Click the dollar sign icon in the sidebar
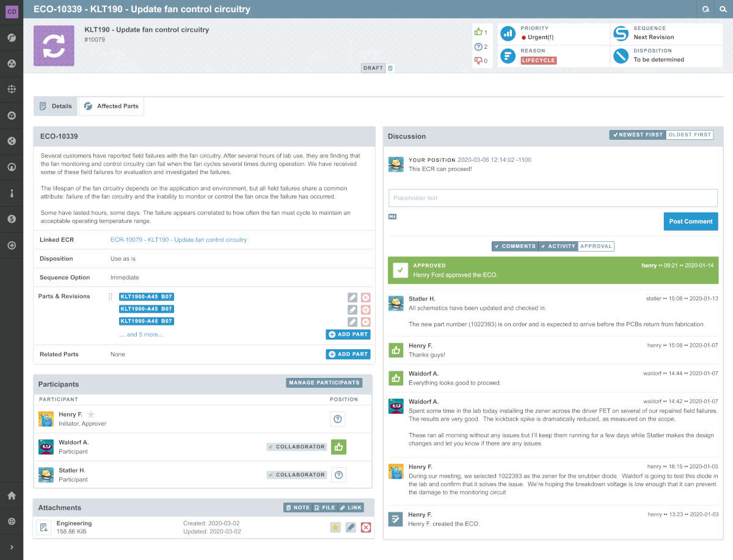 click(11, 219)
